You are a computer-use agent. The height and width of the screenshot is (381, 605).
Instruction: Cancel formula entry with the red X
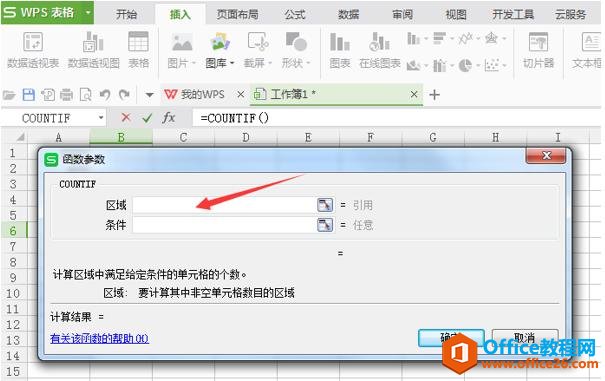pyautogui.click(x=126, y=117)
